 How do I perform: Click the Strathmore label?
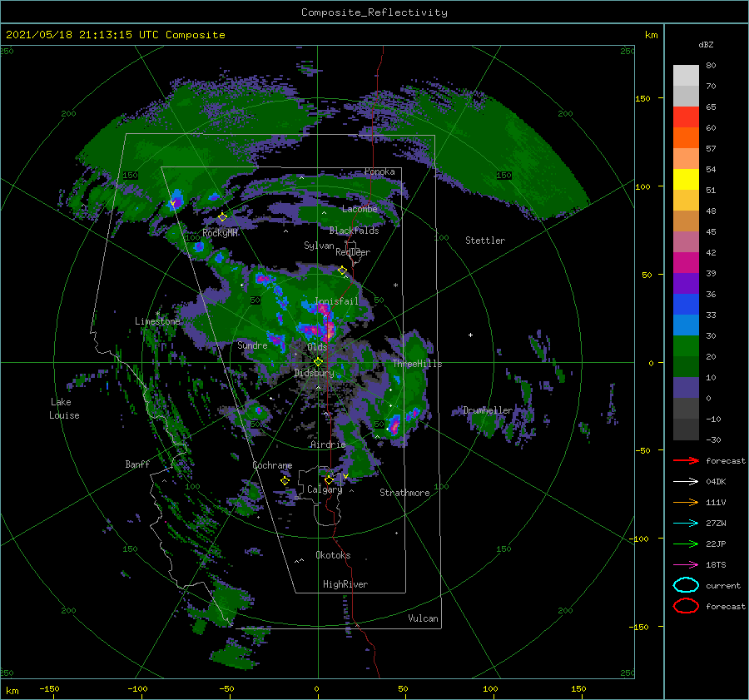404,493
